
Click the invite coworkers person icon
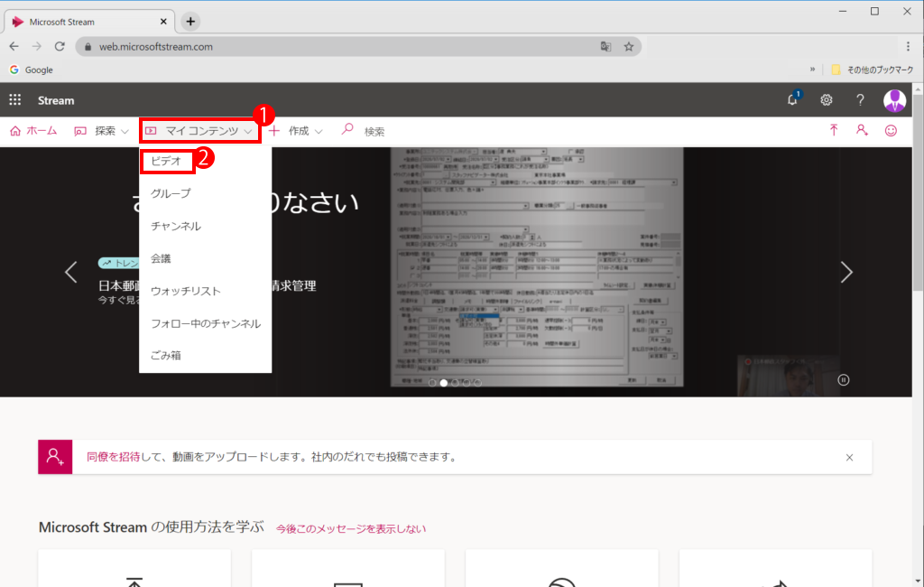862,130
